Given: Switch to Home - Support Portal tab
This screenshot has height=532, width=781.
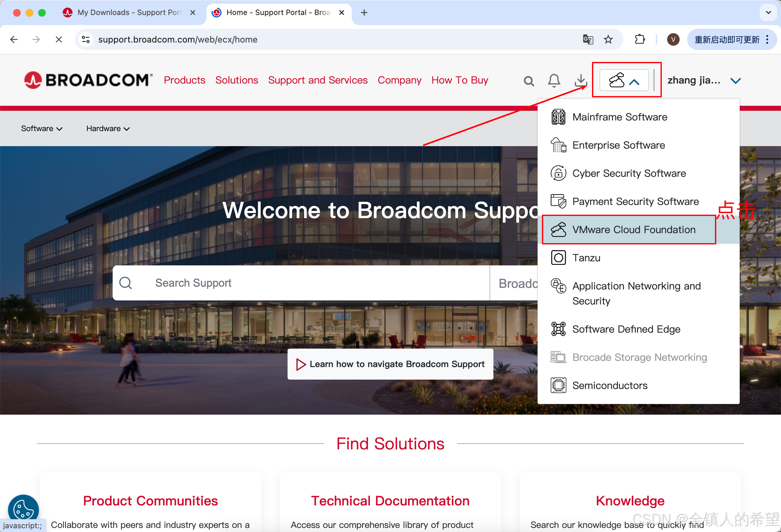Looking at the screenshot, I should click(279, 13).
